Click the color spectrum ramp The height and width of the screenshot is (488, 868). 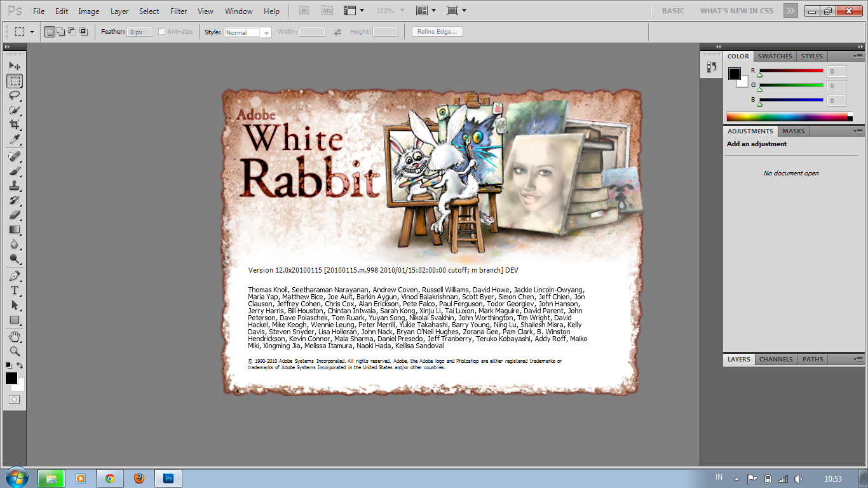(x=787, y=116)
